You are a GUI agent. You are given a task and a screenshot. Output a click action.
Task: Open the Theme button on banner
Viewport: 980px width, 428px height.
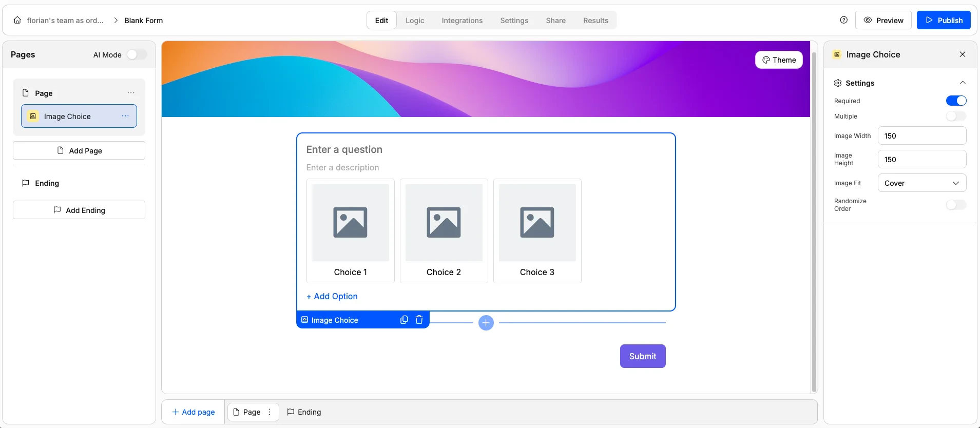click(779, 60)
